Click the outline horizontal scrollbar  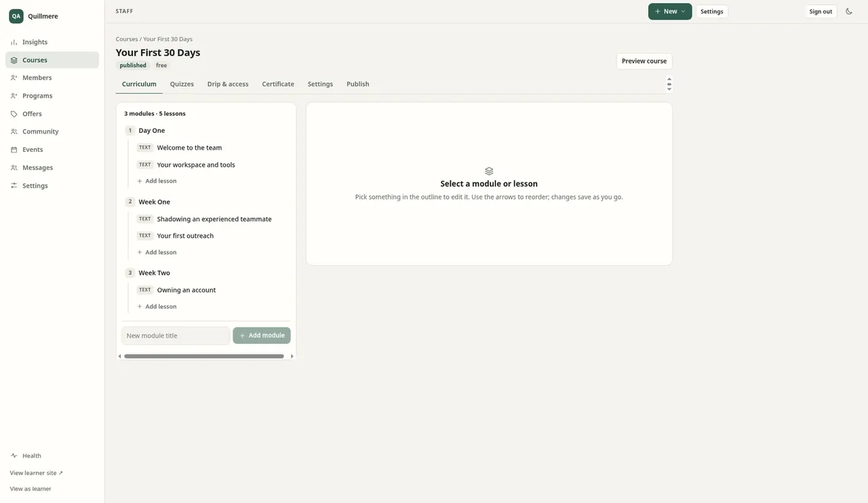click(x=204, y=357)
